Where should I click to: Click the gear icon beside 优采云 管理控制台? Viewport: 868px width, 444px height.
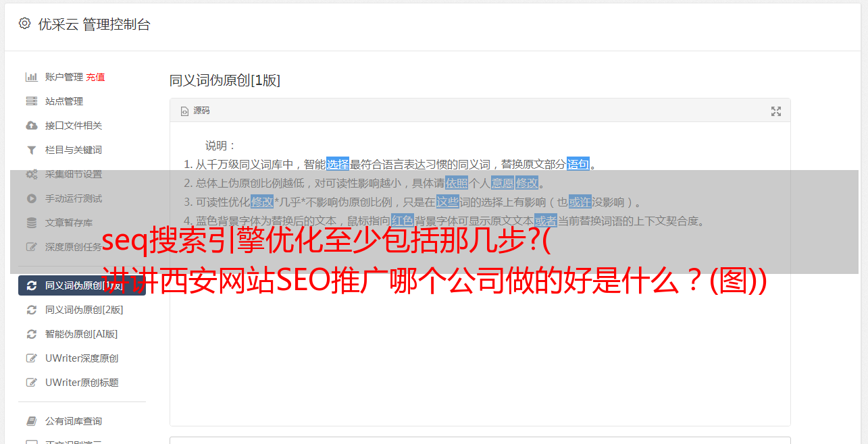(24, 24)
